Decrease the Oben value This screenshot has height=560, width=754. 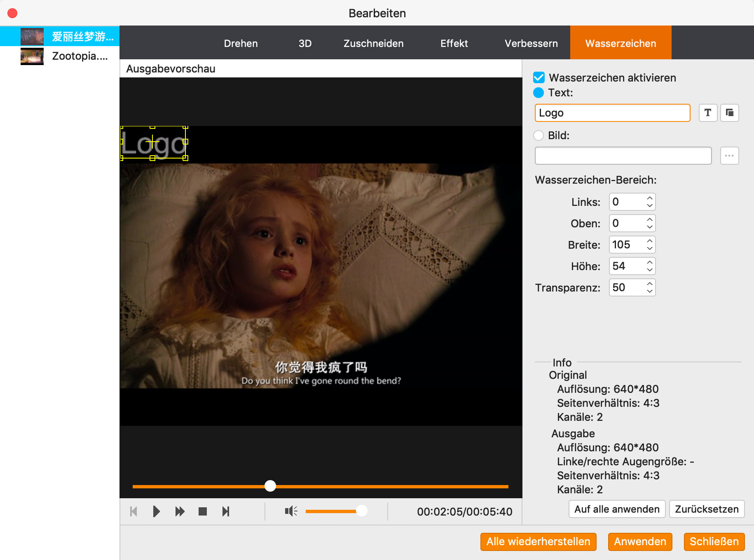click(650, 227)
